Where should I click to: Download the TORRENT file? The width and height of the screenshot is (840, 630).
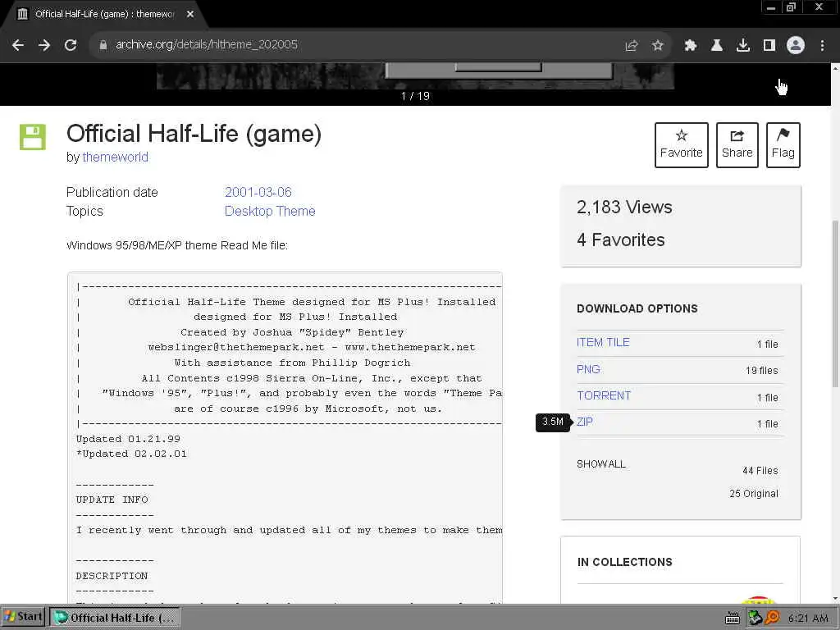[x=604, y=395]
